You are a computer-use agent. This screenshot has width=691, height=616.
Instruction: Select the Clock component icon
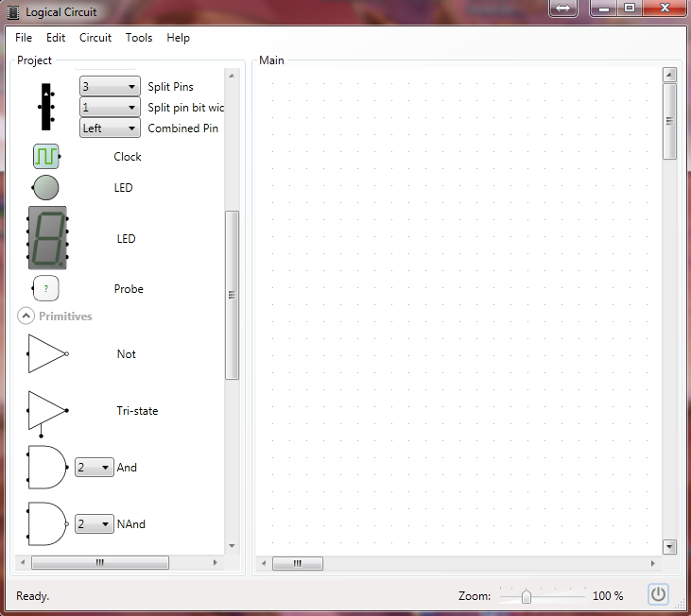(46, 156)
